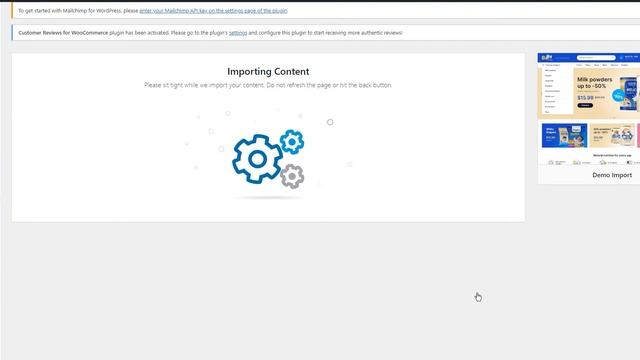The image size is (640, 360).
Task: Click the 'Please sit tight' import message
Action: [268, 85]
